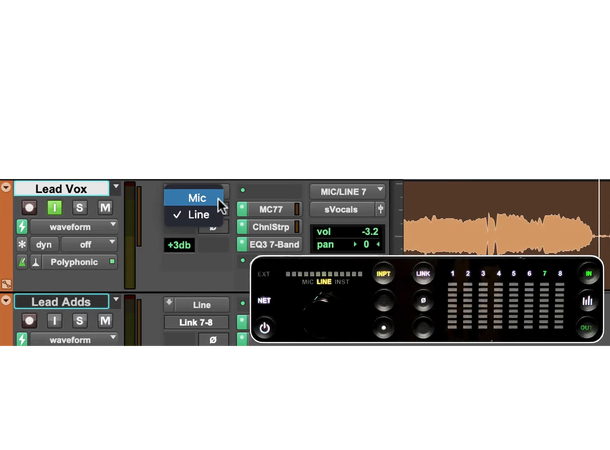
Task: Select channel 8 on the preamp meters
Action: point(560,274)
